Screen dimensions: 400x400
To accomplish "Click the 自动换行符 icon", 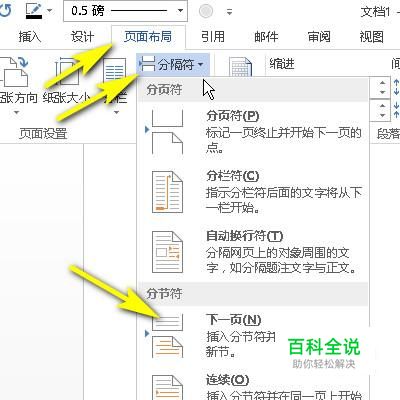I will point(167,252).
